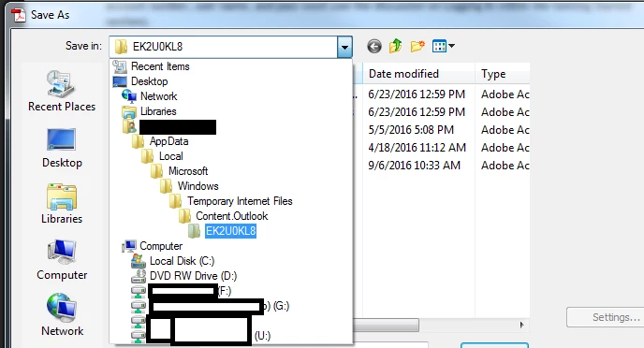Open Desktop in the places sidebar
Viewport: 644px width, 348px height.
tap(62, 148)
